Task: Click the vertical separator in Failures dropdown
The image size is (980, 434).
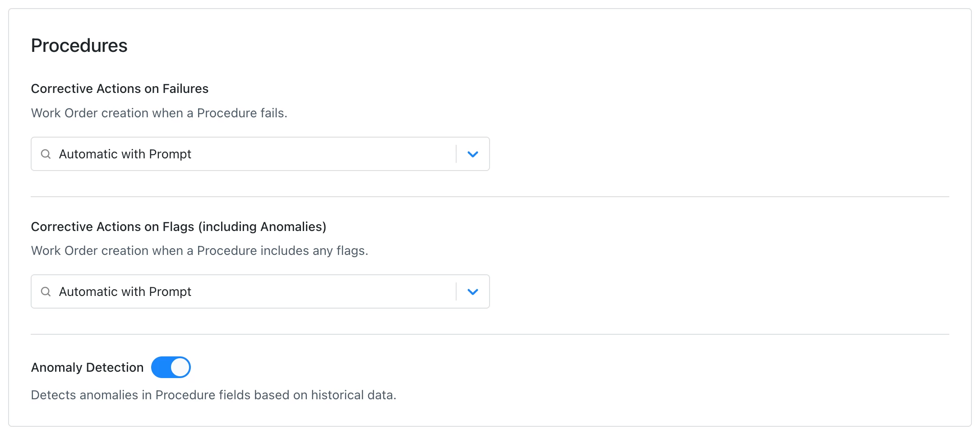Action: coord(456,154)
